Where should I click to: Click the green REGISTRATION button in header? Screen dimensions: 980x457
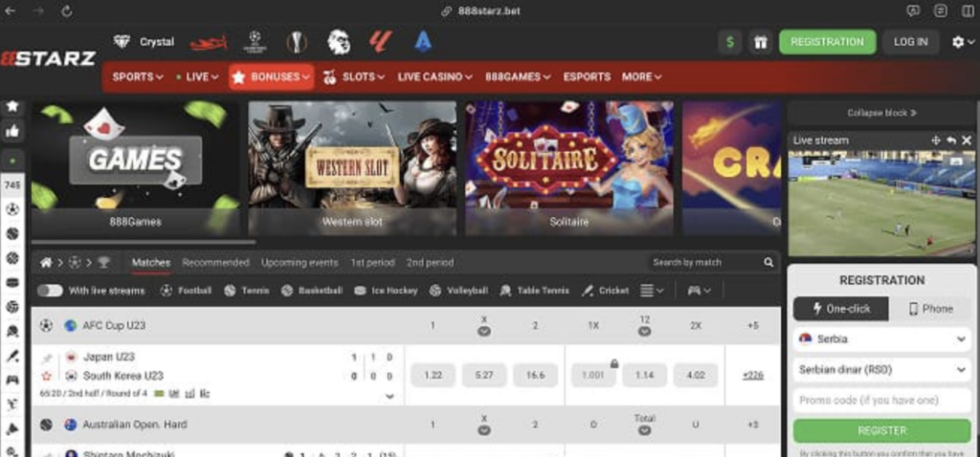[x=827, y=42]
